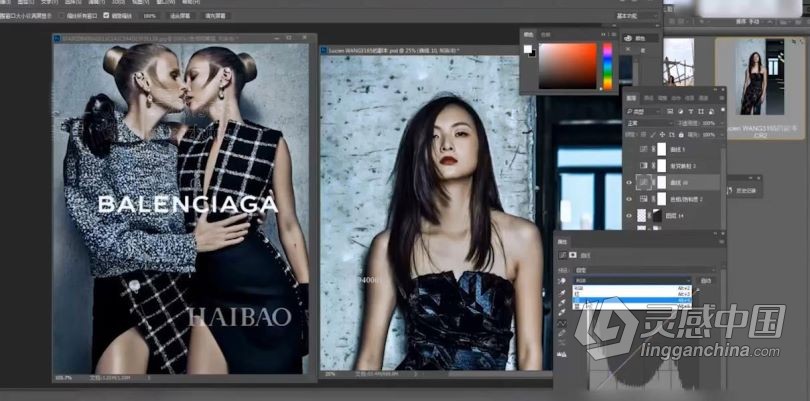The width and height of the screenshot is (810, 401).
Task: Adjust the rainbow hue slider
Action: click(608, 66)
